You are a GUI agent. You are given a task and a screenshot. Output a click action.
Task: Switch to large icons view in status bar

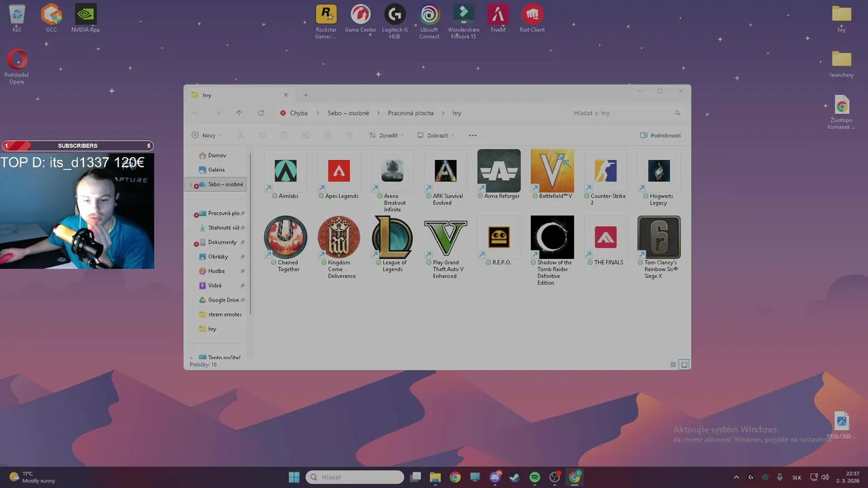click(x=684, y=365)
